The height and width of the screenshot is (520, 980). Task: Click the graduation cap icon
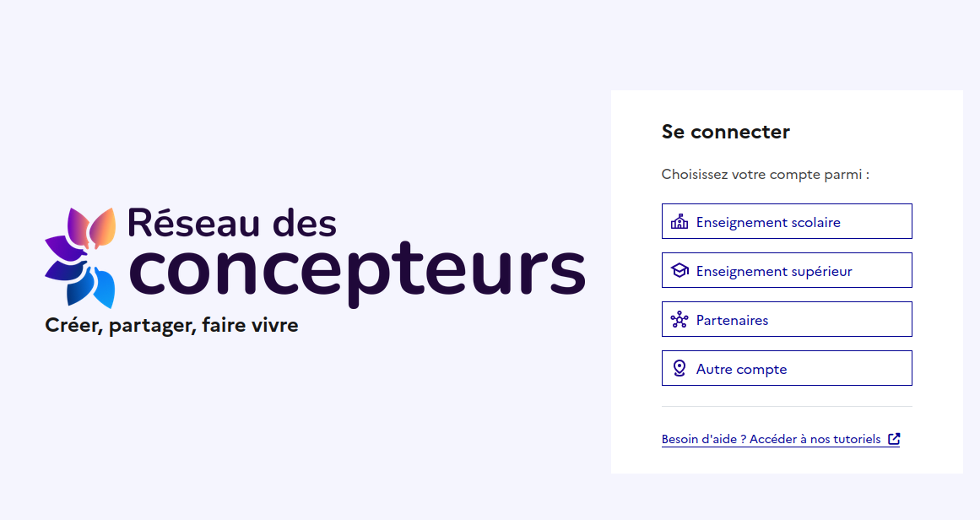680,271
